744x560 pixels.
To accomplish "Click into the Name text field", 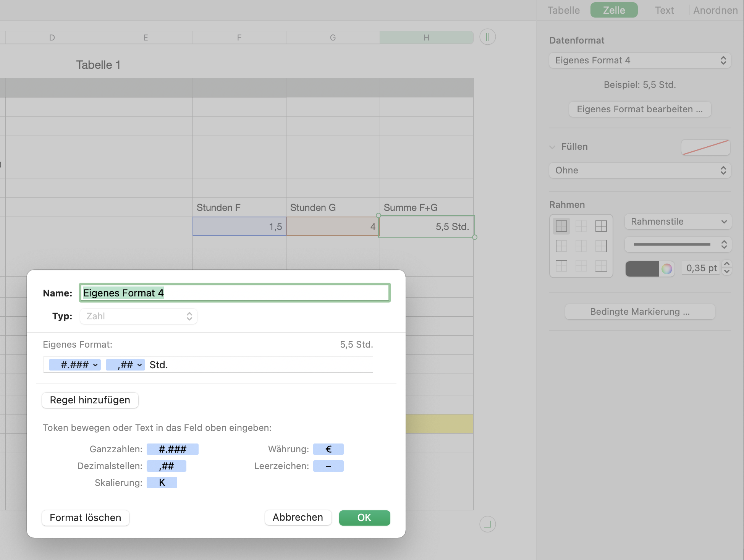I will coord(235,293).
